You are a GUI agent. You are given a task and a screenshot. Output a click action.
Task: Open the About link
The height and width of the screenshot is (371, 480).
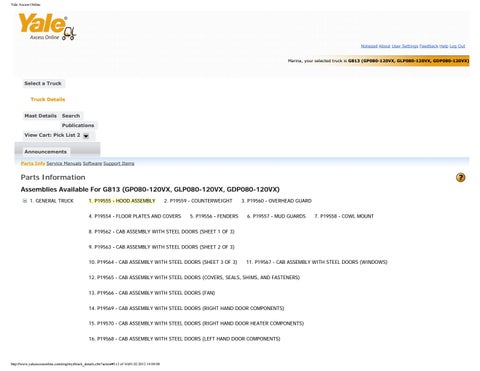point(384,46)
